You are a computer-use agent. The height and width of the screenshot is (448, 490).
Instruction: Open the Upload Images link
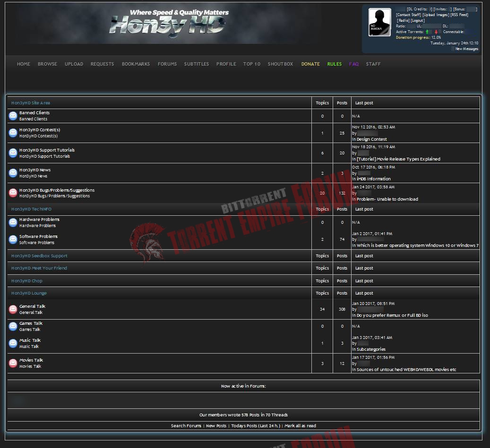click(x=436, y=15)
